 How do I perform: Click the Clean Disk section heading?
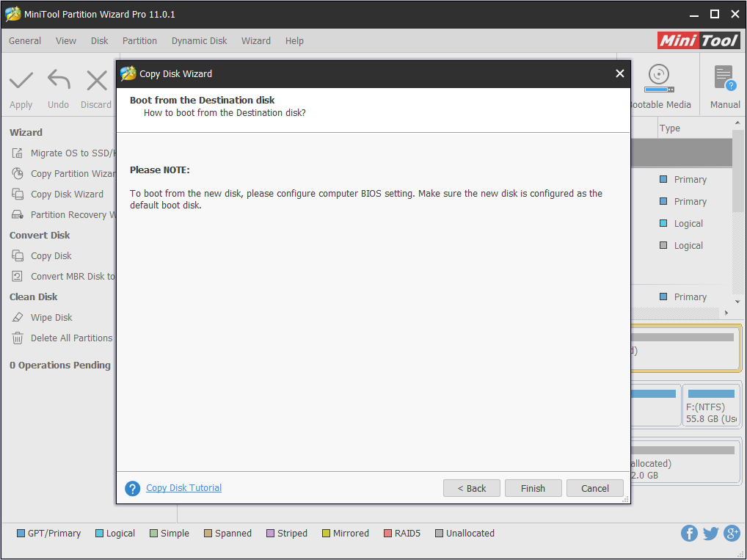[33, 297]
